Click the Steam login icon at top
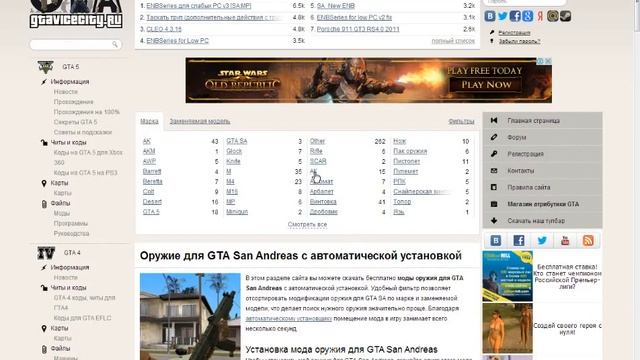The width and height of the screenshot is (640, 360). 565,16
